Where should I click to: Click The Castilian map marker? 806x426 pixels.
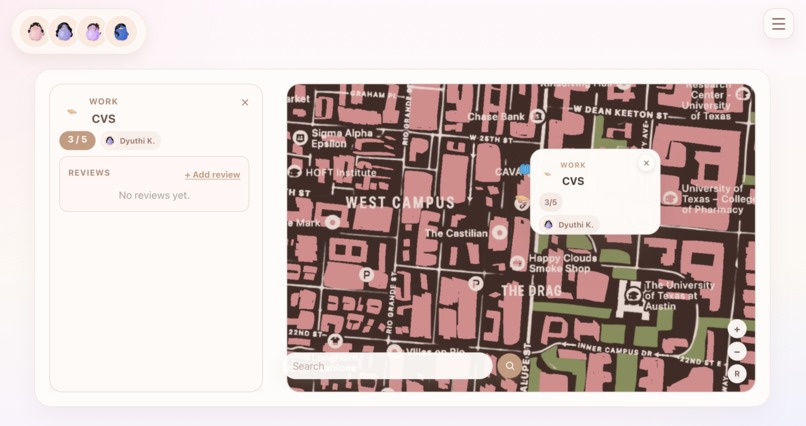tap(499, 233)
